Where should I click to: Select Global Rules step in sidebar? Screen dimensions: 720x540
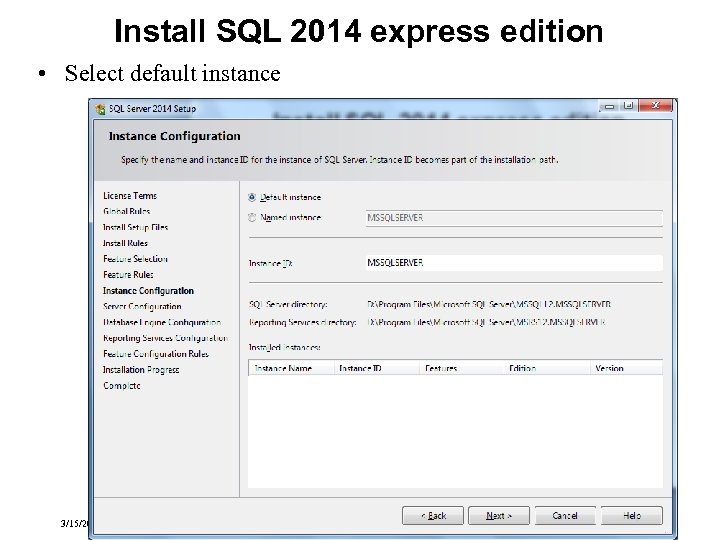coord(127,211)
